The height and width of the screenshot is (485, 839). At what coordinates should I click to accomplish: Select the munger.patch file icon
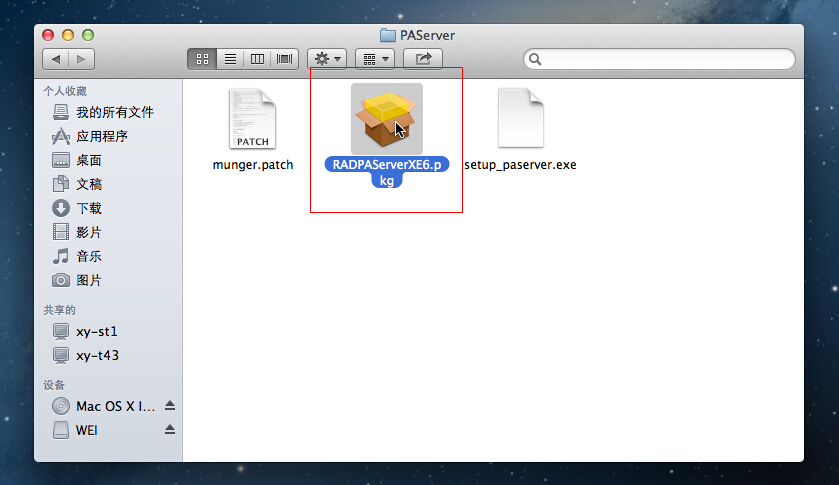coord(253,119)
